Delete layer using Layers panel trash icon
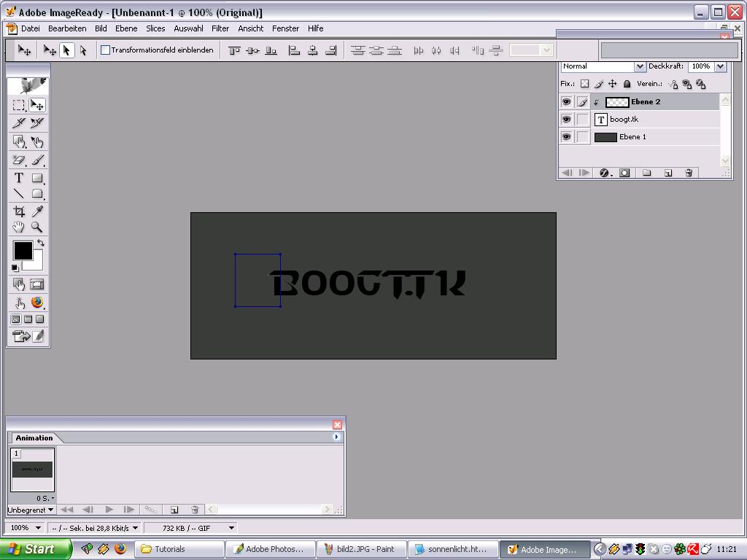This screenshot has width=747, height=560. click(x=688, y=173)
